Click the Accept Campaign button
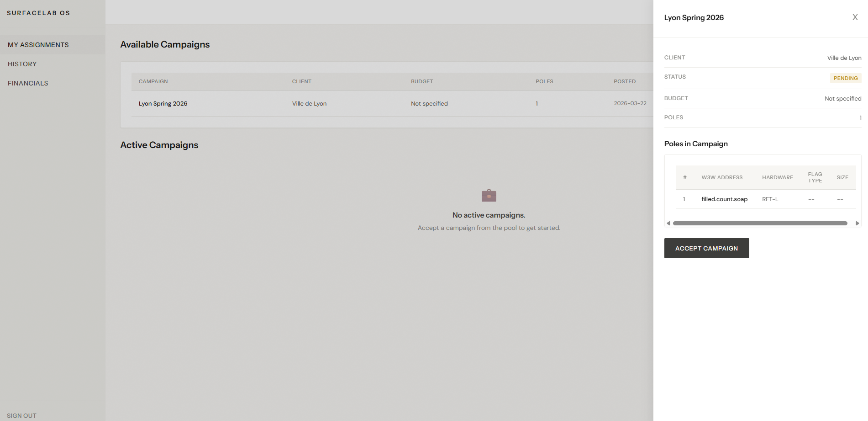868x421 pixels. [706, 248]
